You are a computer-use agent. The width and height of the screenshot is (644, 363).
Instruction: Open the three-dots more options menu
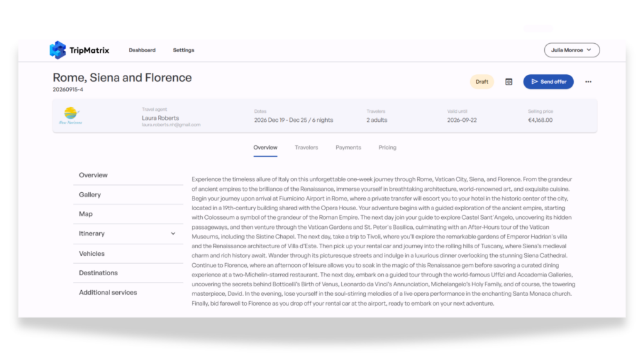coord(588,82)
